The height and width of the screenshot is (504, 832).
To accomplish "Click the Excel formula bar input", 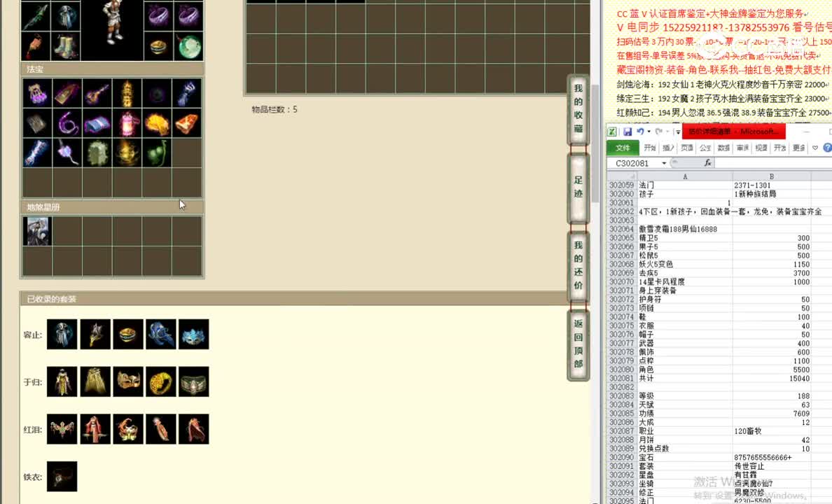I will [773, 163].
